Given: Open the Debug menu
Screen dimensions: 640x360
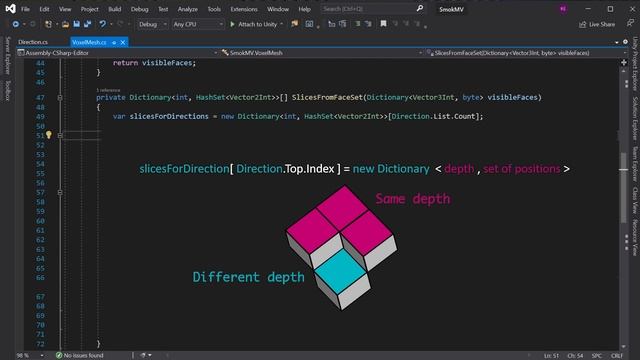Looking at the screenshot, I should pos(140,9).
